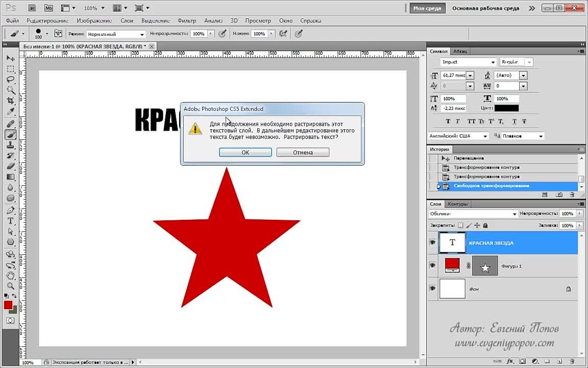588x368 pixels.
Task: Click the black text color swatch
Action: pos(506,108)
